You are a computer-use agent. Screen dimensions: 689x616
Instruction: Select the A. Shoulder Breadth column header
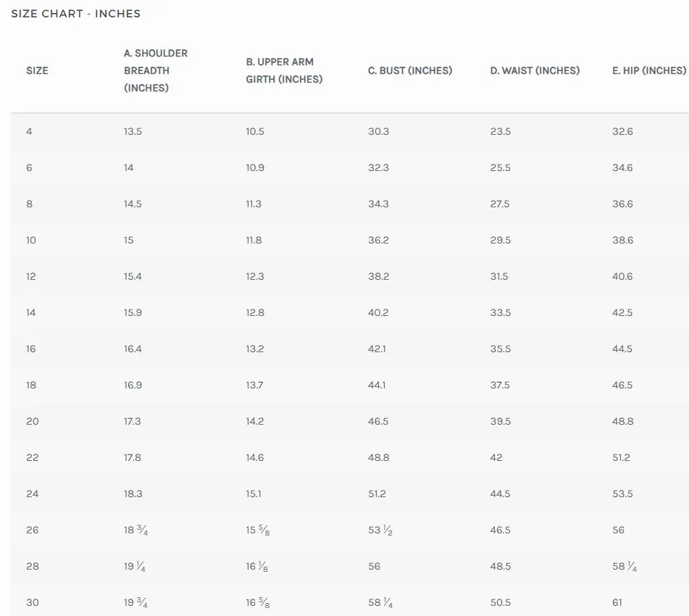[x=156, y=70]
